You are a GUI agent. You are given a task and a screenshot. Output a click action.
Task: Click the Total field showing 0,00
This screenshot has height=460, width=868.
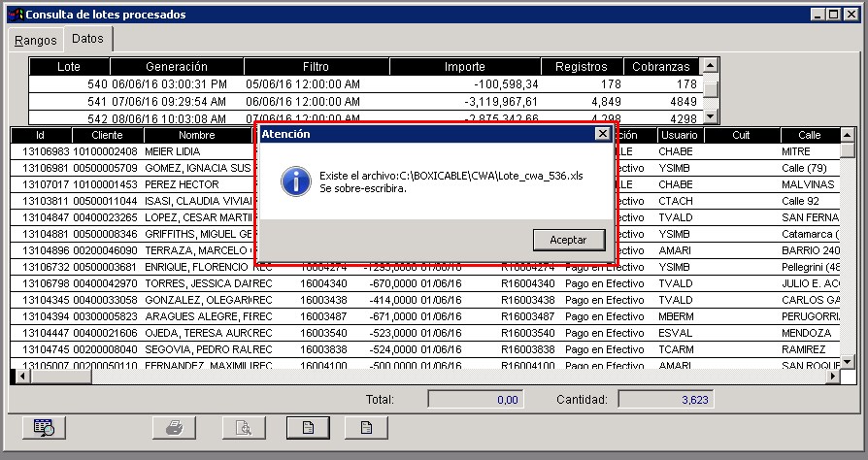click(473, 399)
